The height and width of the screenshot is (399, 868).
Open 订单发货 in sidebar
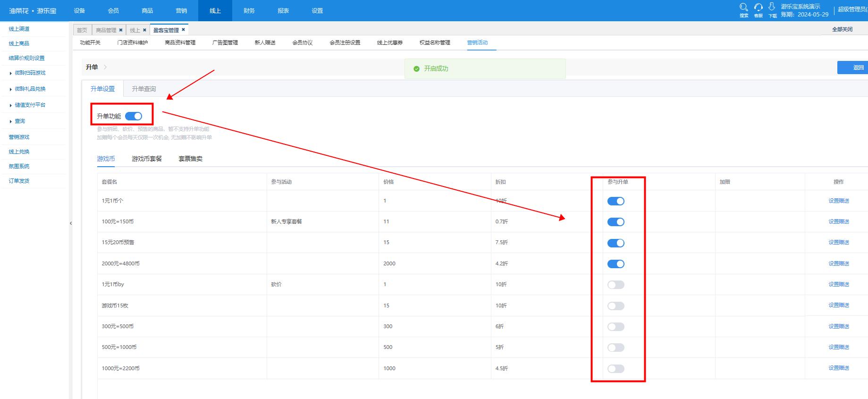coord(19,181)
